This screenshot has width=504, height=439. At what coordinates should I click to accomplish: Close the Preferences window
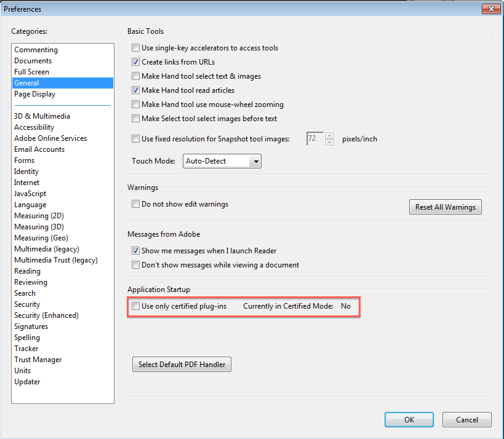pyautogui.click(x=491, y=9)
